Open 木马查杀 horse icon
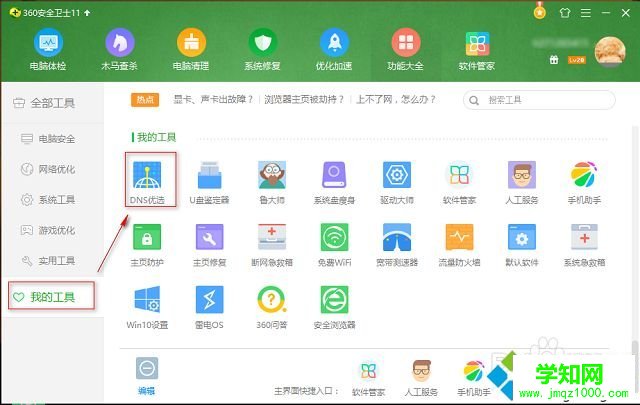Image resolution: width=640 pixels, height=405 pixels. (120, 50)
